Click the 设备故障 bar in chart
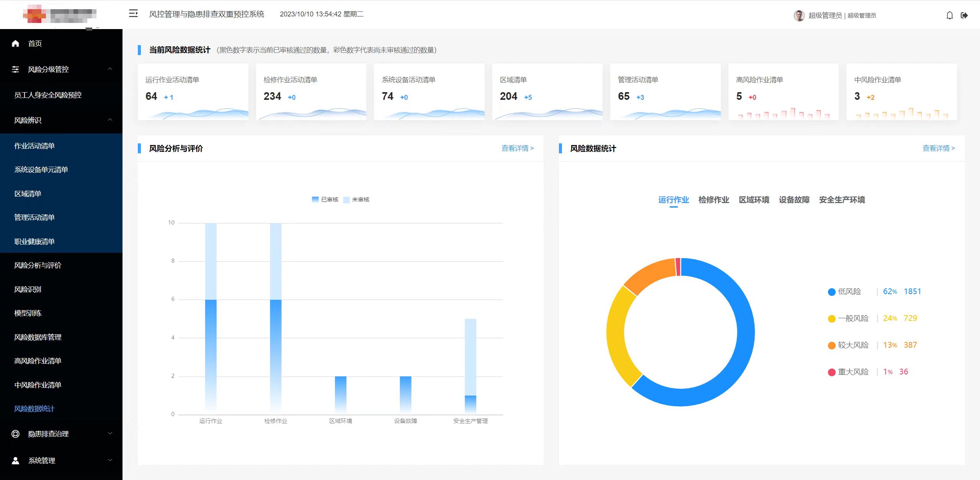 405,395
